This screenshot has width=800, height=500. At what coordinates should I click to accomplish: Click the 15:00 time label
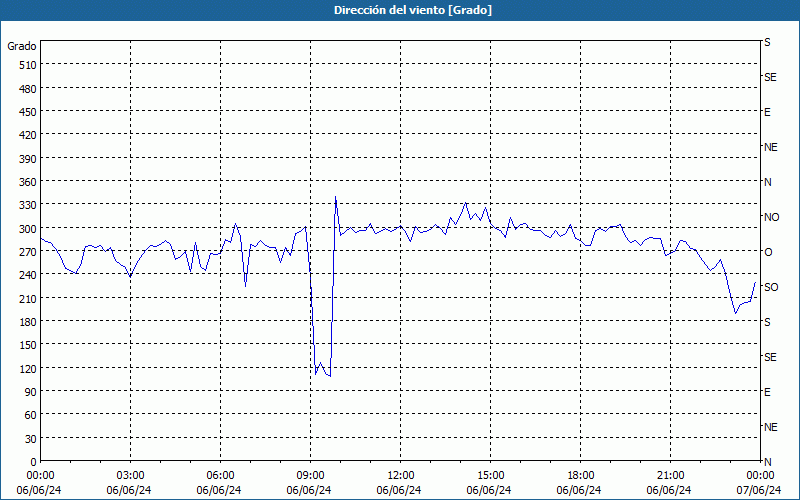[490, 476]
